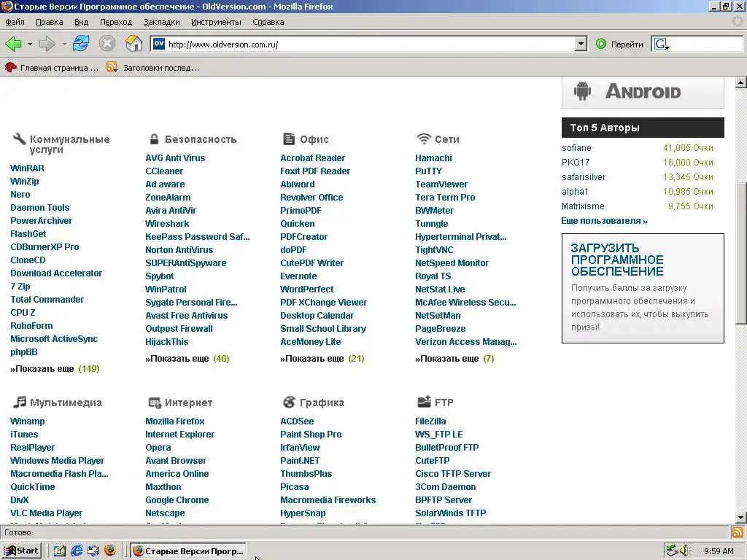
Task: Expand Показать еще (40) security list
Action: point(187,359)
